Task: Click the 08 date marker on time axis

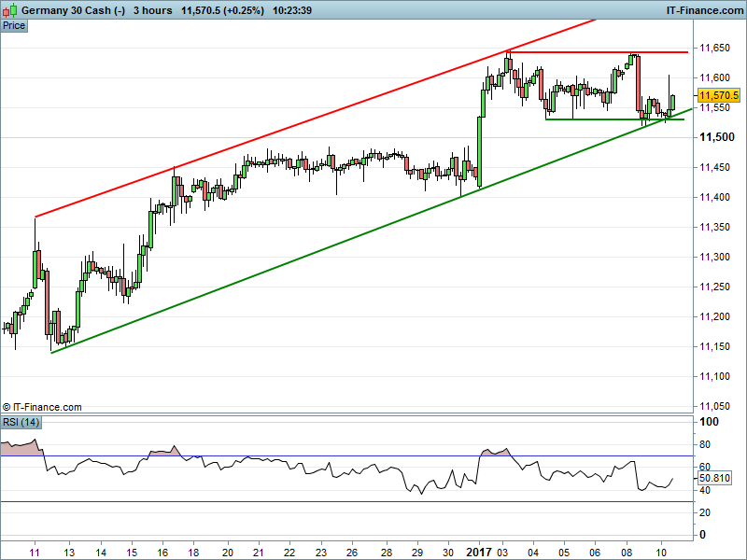Action: 627,553
